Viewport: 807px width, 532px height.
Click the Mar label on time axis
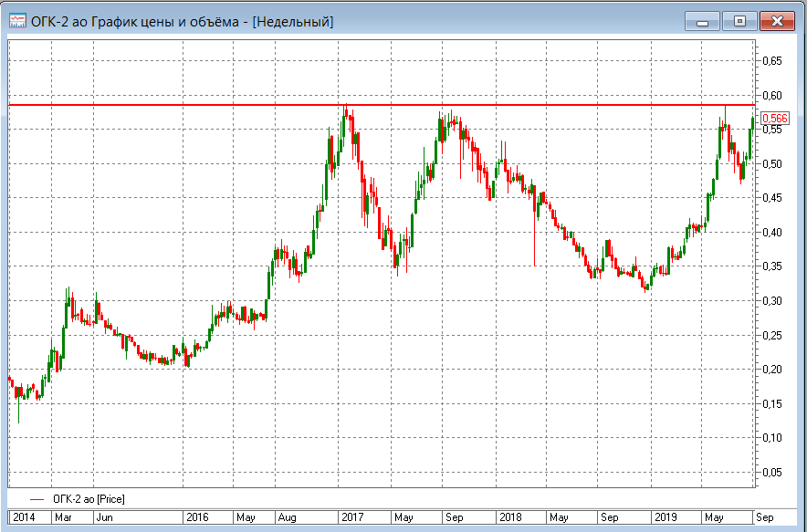[x=63, y=517]
